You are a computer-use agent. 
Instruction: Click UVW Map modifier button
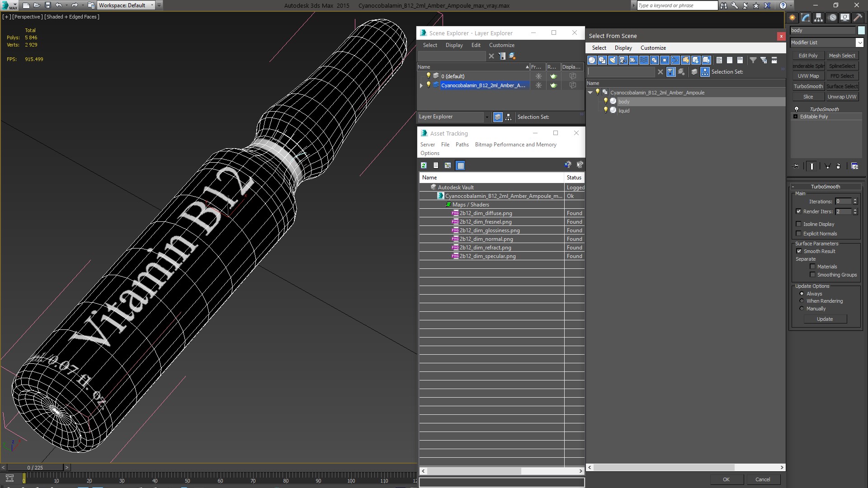point(808,76)
